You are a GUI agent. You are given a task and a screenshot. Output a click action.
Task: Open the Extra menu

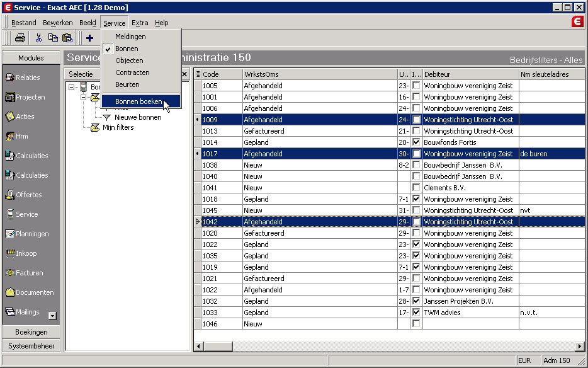click(x=140, y=23)
